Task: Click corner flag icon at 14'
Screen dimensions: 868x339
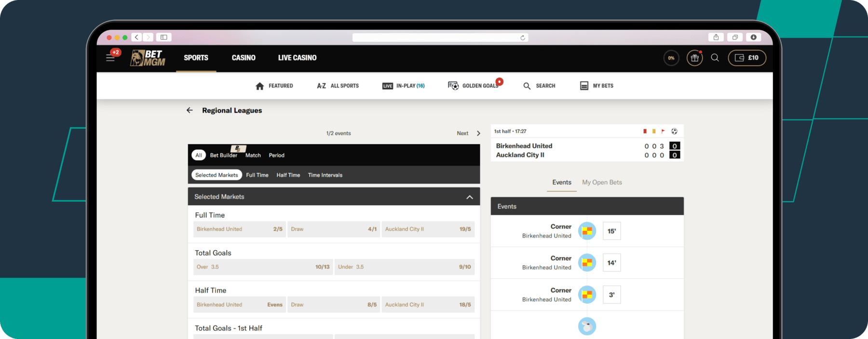Action: (587, 263)
